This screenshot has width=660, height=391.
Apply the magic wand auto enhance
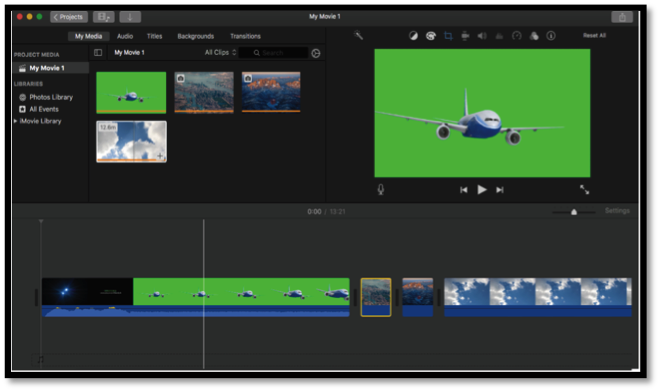coord(359,35)
